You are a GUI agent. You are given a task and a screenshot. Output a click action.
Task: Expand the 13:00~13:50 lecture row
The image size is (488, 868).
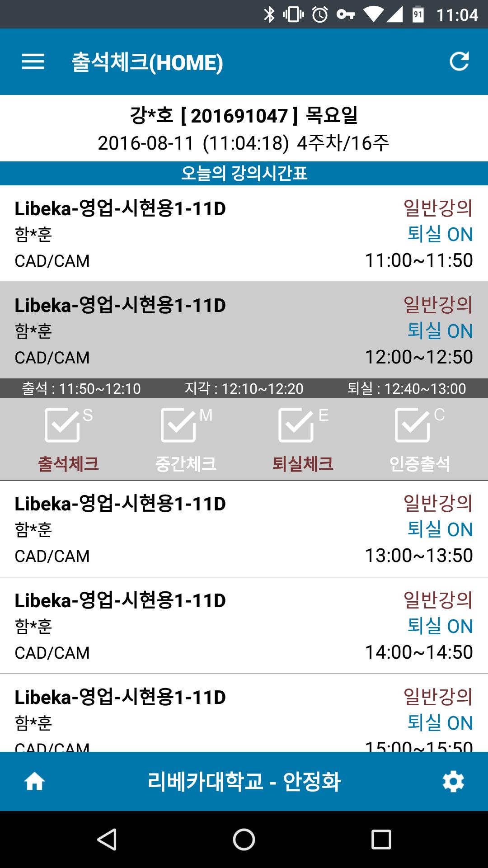point(244,529)
